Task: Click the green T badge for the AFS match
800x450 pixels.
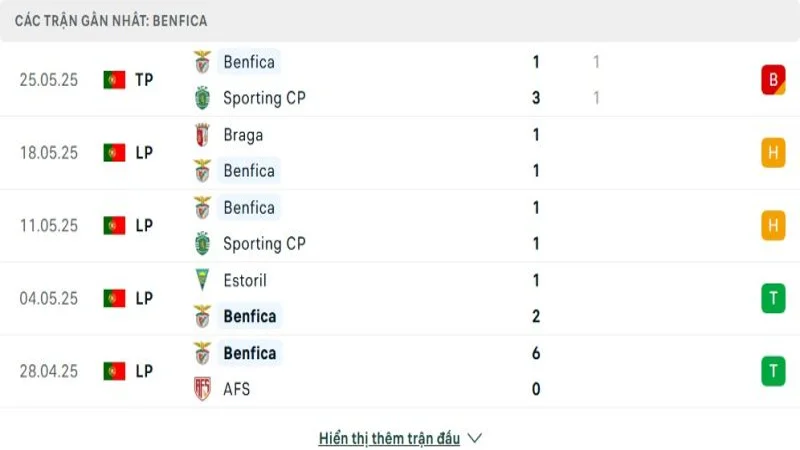Action: pos(772,371)
